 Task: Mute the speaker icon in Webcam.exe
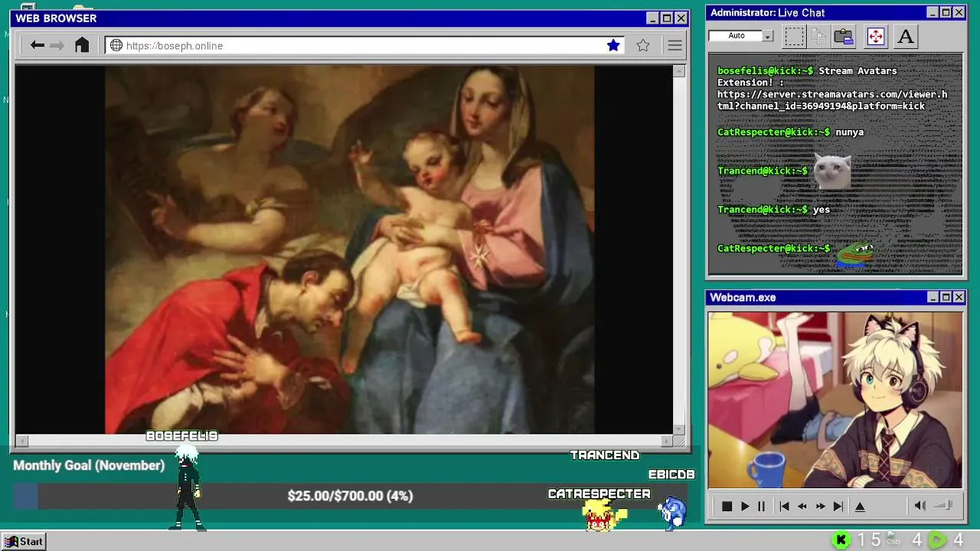point(920,505)
